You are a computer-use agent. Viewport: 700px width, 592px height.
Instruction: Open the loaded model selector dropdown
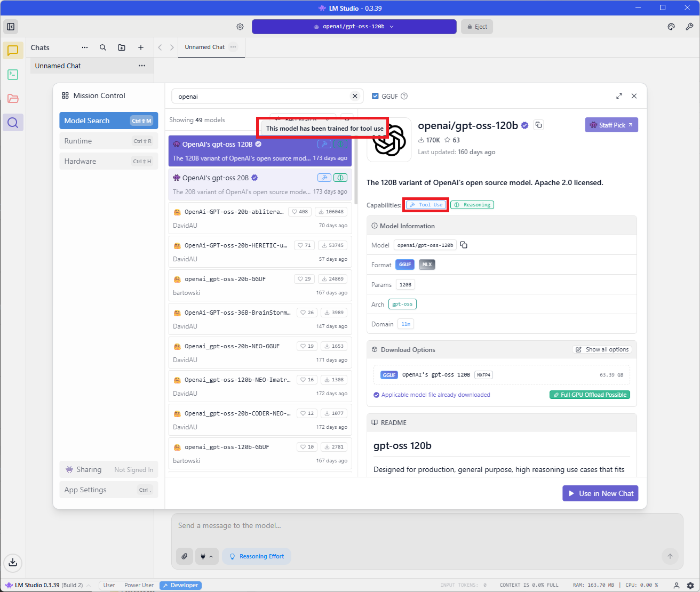[x=354, y=27]
